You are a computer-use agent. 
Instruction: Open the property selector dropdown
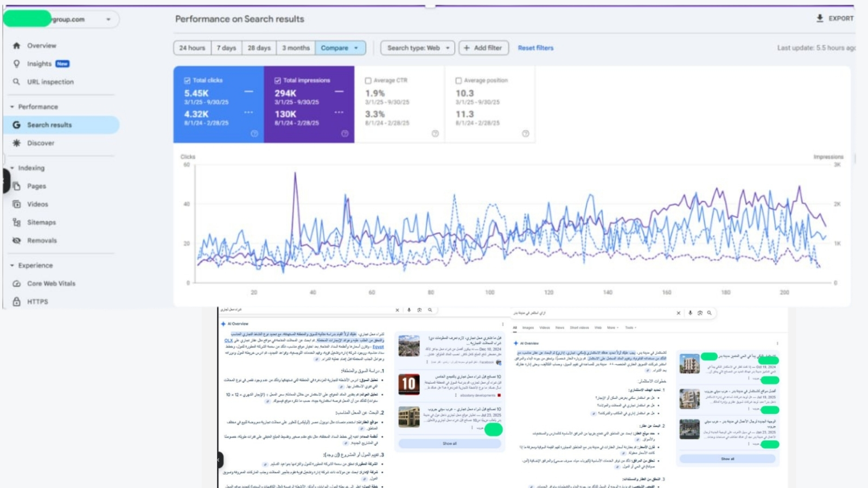click(108, 20)
